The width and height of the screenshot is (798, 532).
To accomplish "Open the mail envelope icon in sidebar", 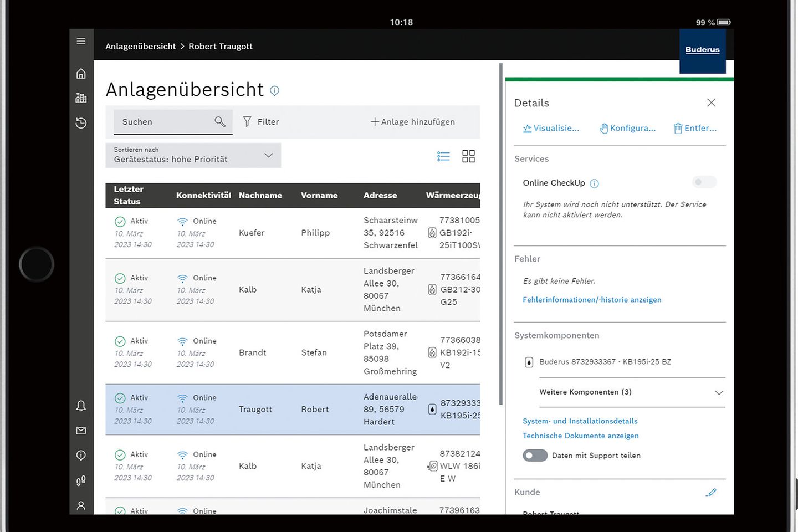I will pyautogui.click(x=81, y=431).
